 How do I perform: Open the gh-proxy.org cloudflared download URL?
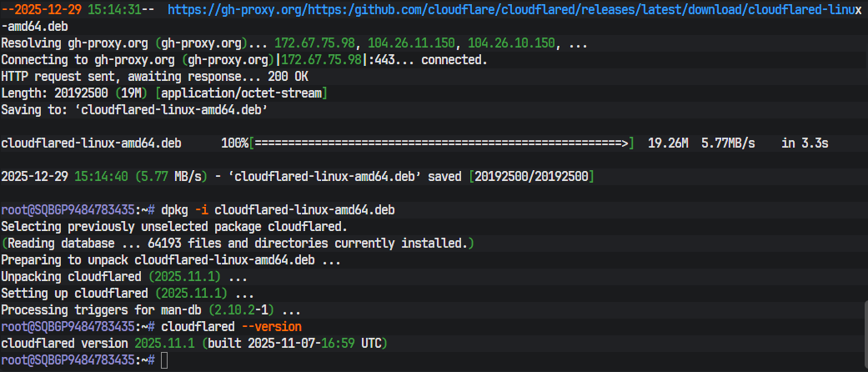pos(514,10)
